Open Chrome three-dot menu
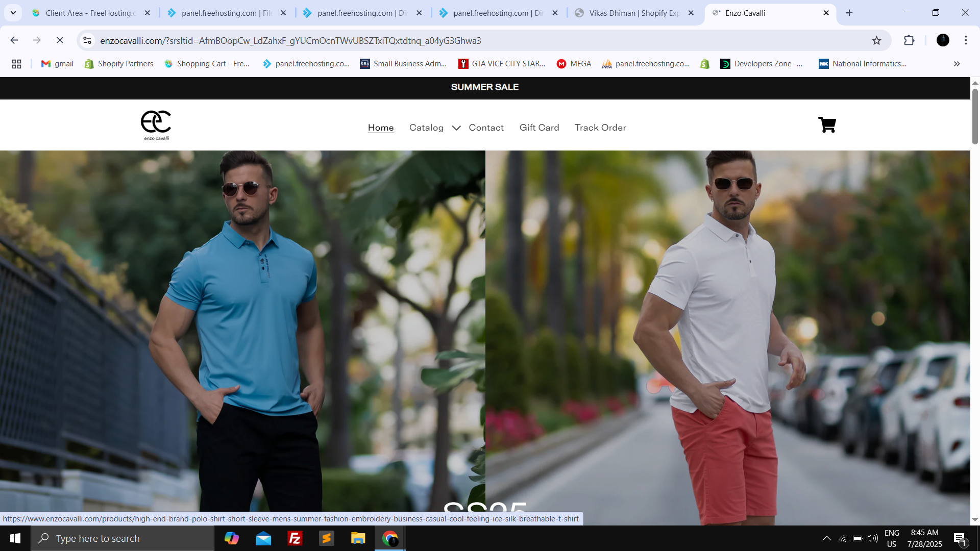The height and width of the screenshot is (551, 980). [966, 40]
